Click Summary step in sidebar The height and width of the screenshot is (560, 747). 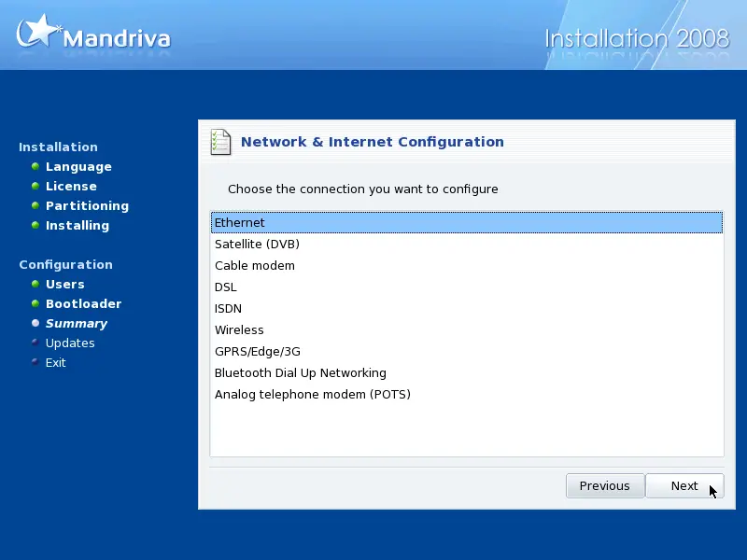pos(77,323)
